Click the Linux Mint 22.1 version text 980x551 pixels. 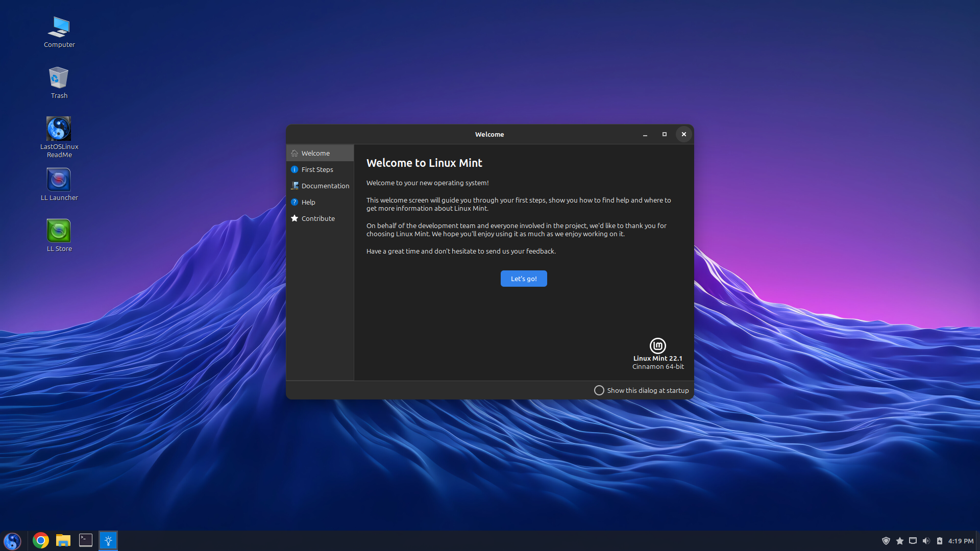[658, 358]
